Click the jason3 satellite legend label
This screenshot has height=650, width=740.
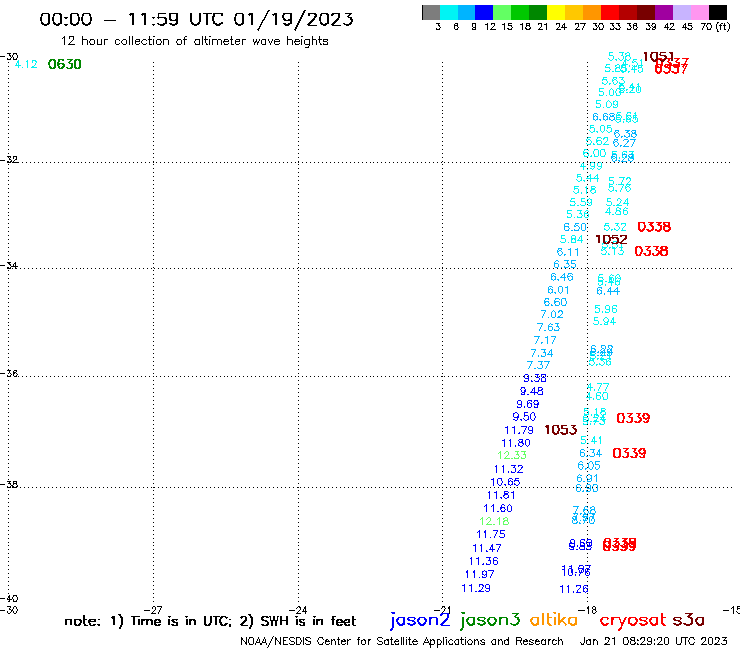click(490, 620)
